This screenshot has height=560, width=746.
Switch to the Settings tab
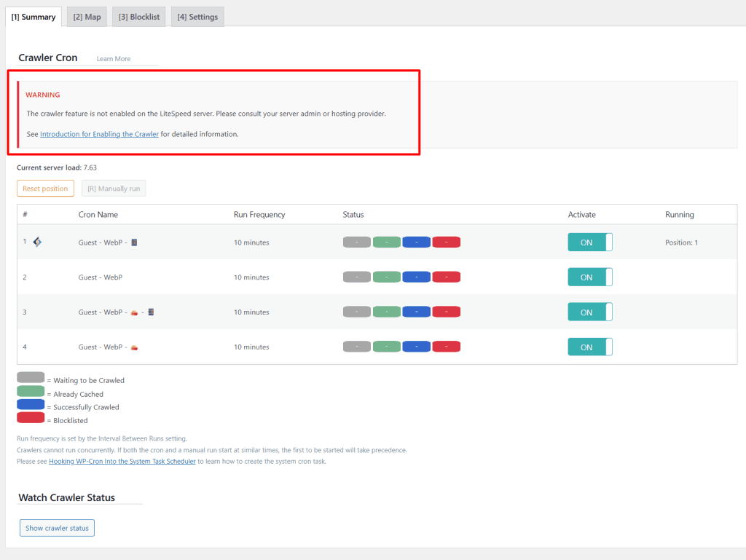click(197, 16)
